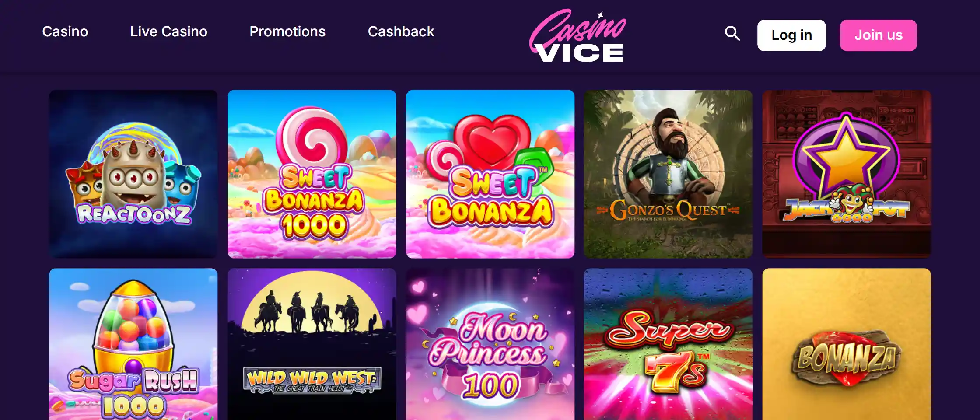Launch Sweet Bonanza 1000 game
980x420 pixels.
click(312, 174)
